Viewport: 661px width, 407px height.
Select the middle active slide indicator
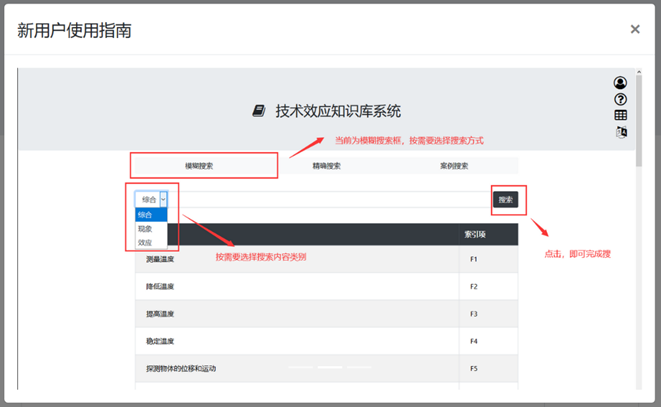click(x=330, y=367)
